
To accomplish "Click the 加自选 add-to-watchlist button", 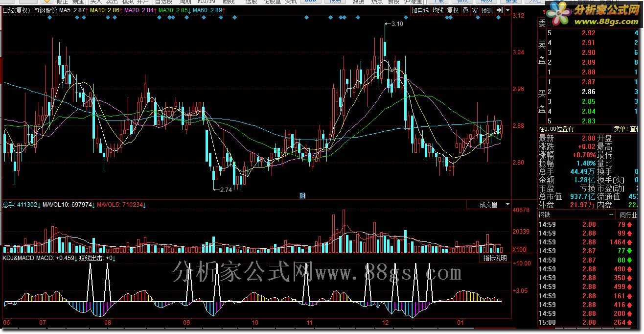I will (420, 10).
